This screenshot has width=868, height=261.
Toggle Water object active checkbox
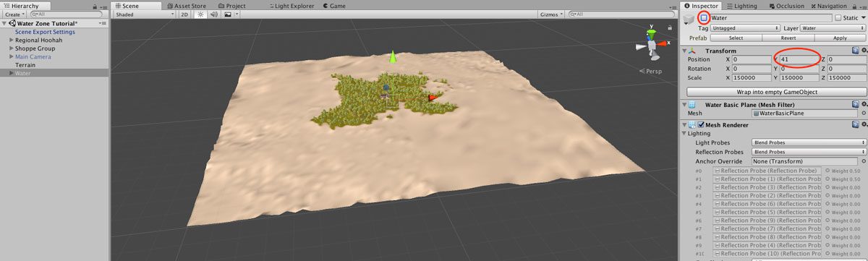coord(703,18)
